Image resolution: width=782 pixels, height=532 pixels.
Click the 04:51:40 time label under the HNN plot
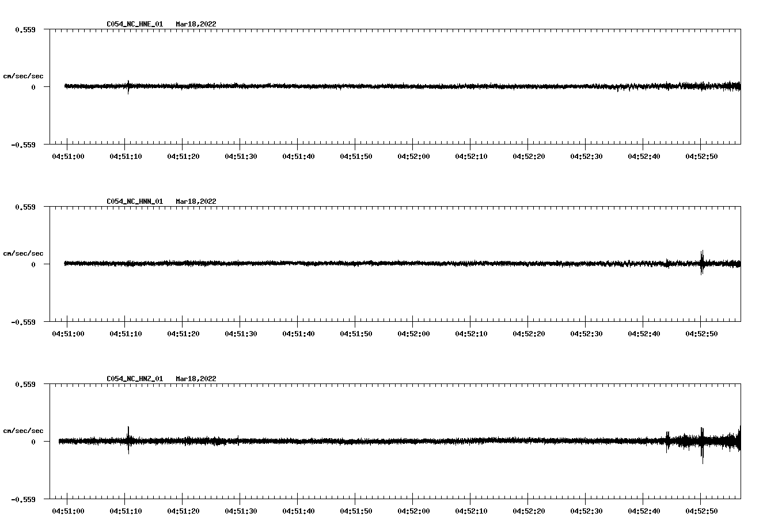pos(298,334)
